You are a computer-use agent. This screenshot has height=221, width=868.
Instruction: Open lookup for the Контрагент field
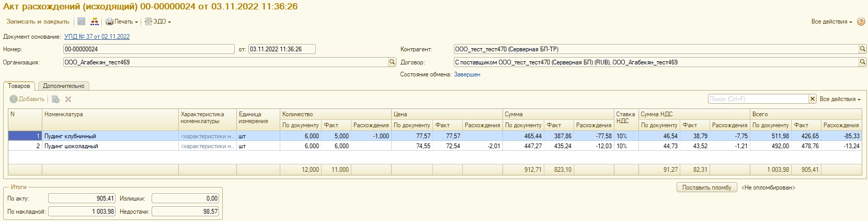[863, 49]
